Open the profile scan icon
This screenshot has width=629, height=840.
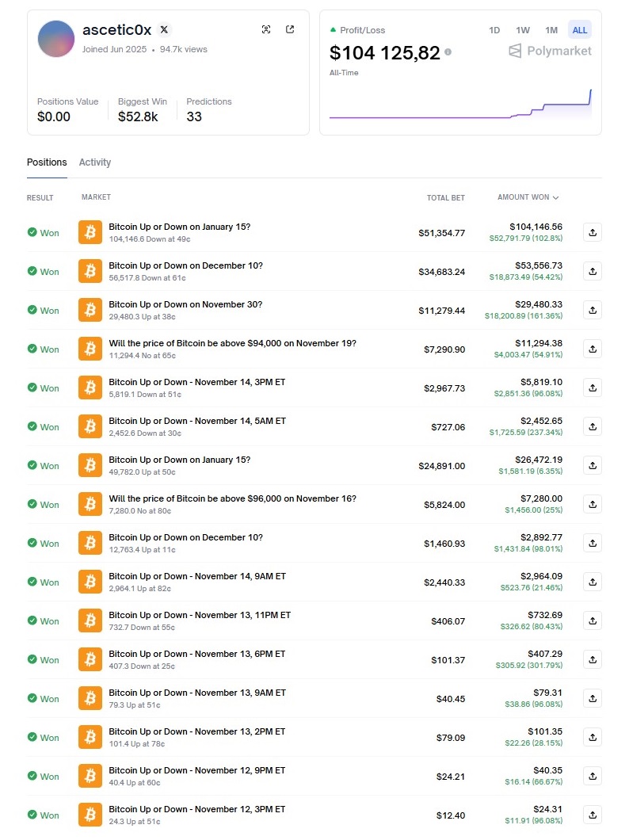[x=266, y=29]
